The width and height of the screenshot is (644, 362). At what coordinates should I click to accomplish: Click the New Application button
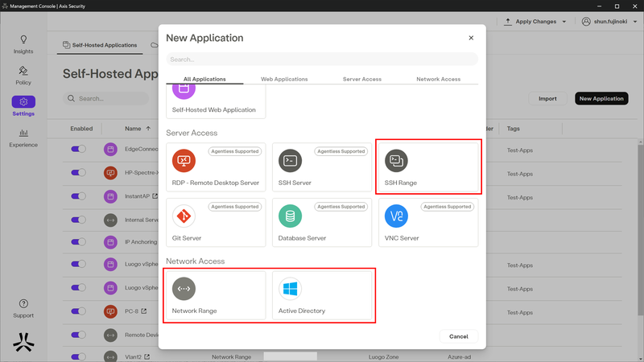pos(601,98)
